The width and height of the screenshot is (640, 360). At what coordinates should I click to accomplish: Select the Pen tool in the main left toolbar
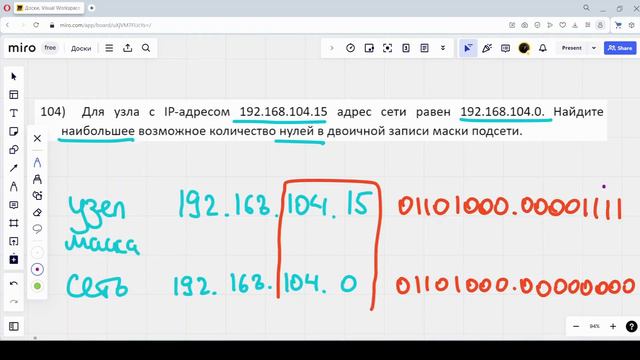pos(13,187)
